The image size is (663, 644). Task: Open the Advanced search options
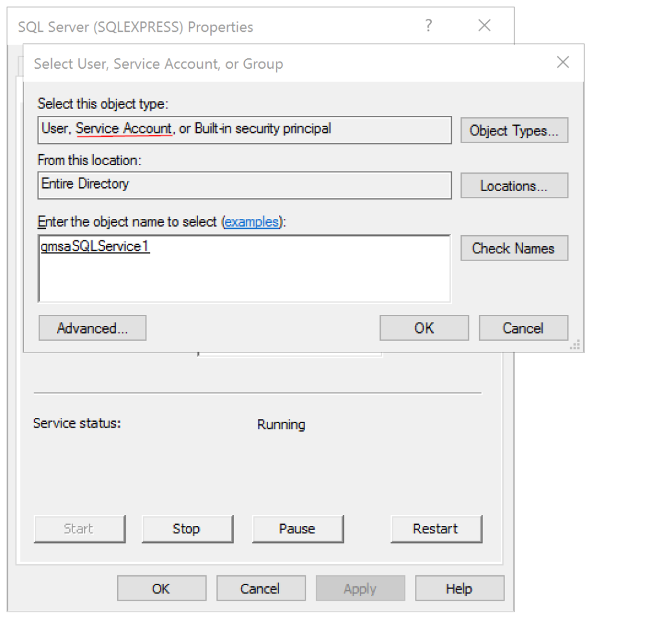pyautogui.click(x=92, y=328)
